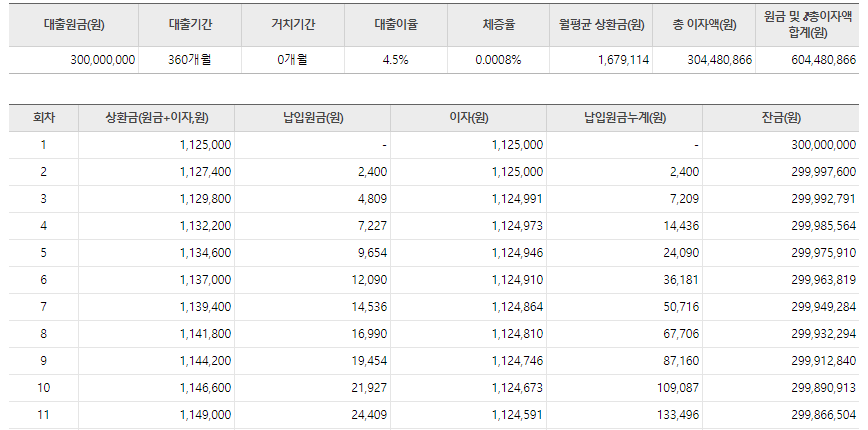Image resolution: width=868 pixels, height=430 pixels.
Task: Click the balance cell 299,992,791
Action: tap(824, 199)
